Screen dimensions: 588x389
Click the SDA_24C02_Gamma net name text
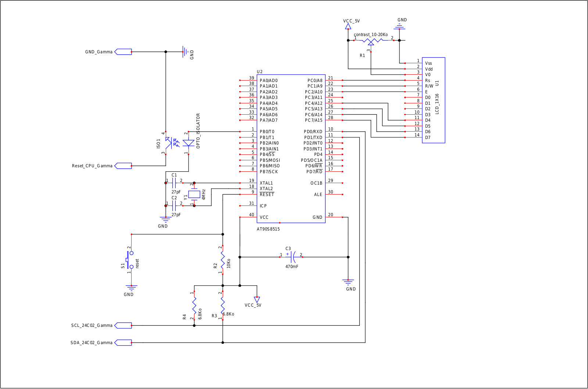[92, 343]
